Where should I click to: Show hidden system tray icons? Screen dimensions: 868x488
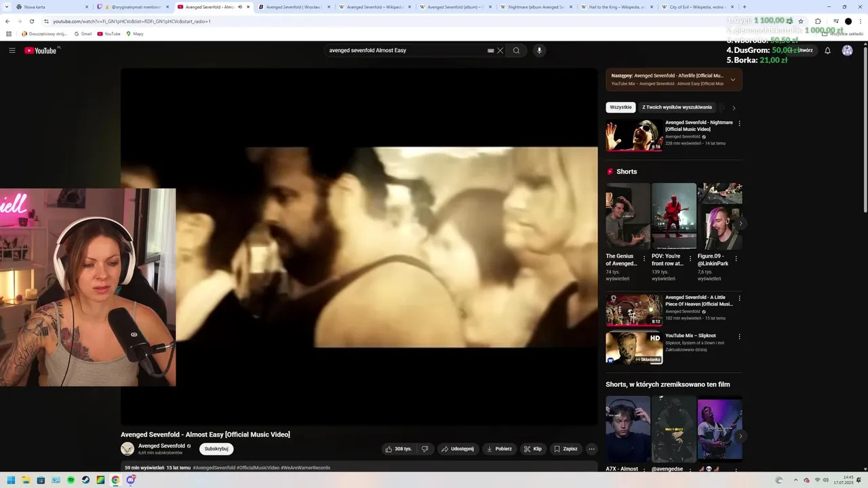[796, 480]
